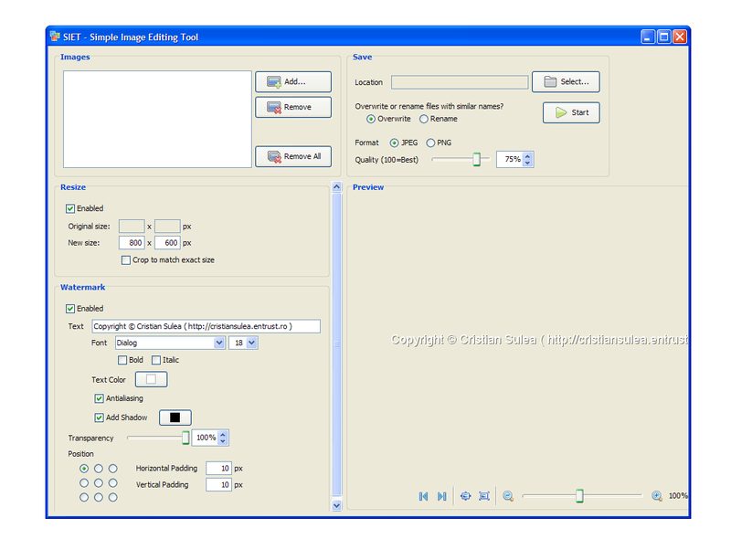Viewport: 731px width, 560px height.
Task: Select the Overwrite radio option
Action: click(x=371, y=119)
